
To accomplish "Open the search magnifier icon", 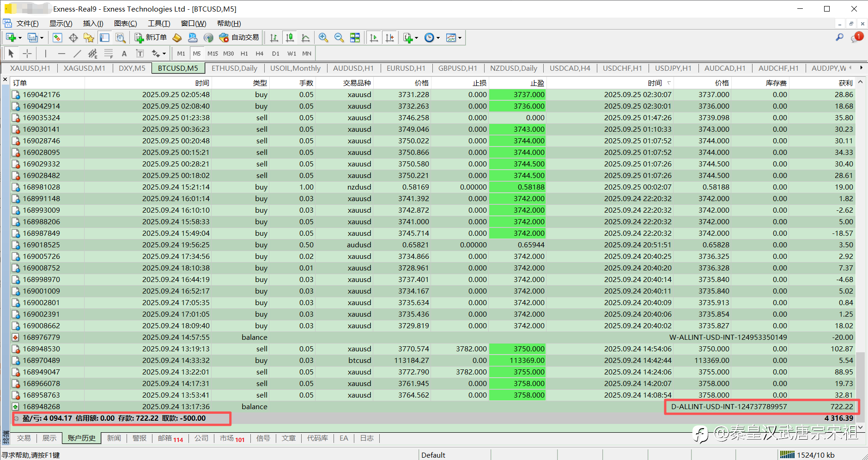I will pyautogui.click(x=839, y=37).
